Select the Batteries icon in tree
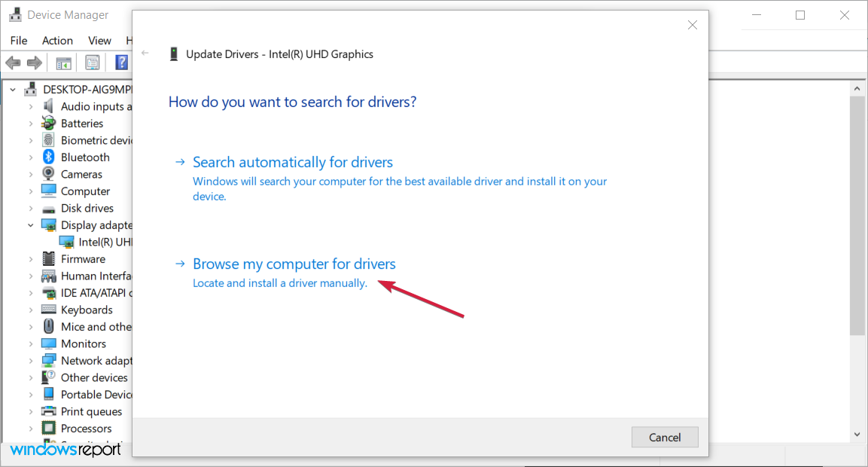Viewport: 868px width, 467px height. 49,123
